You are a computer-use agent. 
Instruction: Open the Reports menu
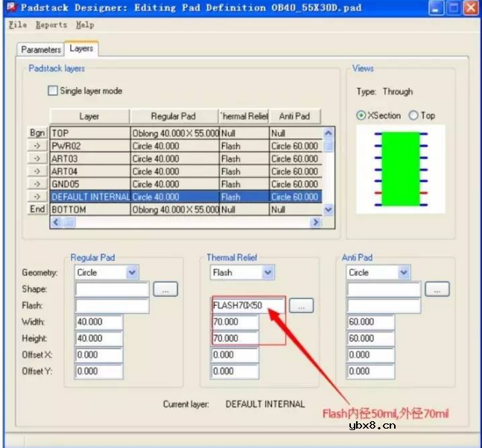pos(51,25)
